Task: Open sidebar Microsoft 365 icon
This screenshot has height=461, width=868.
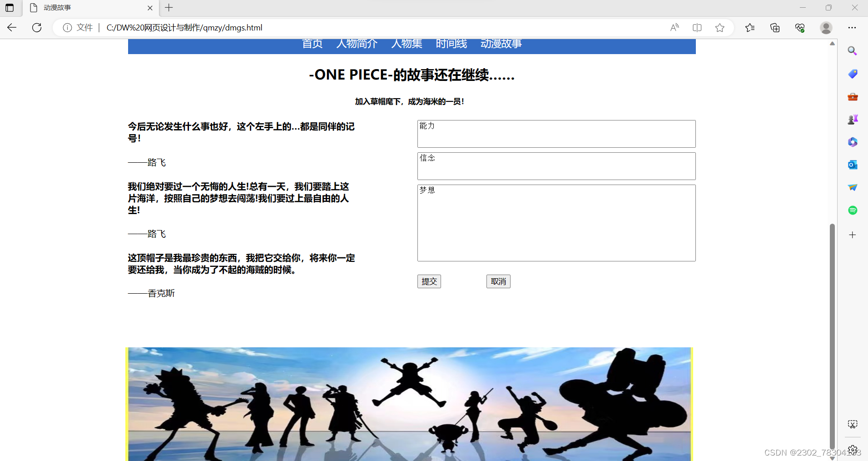Action: 853,142
